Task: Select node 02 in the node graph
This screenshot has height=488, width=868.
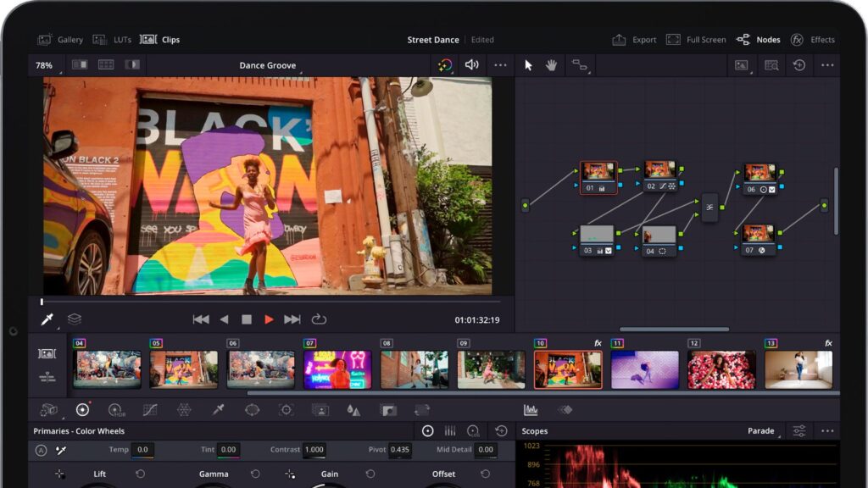Action: [659, 176]
